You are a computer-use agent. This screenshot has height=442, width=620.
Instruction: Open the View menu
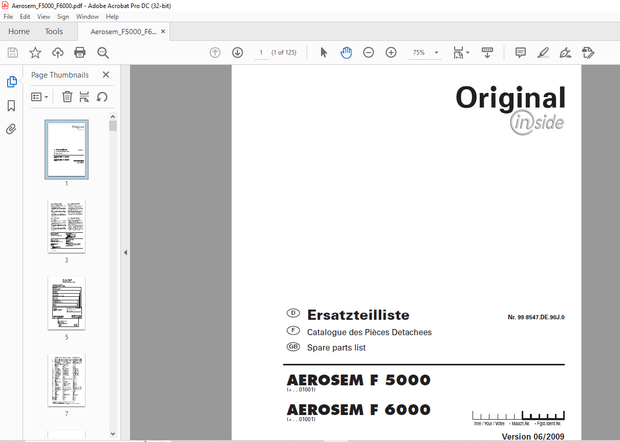coord(43,17)
